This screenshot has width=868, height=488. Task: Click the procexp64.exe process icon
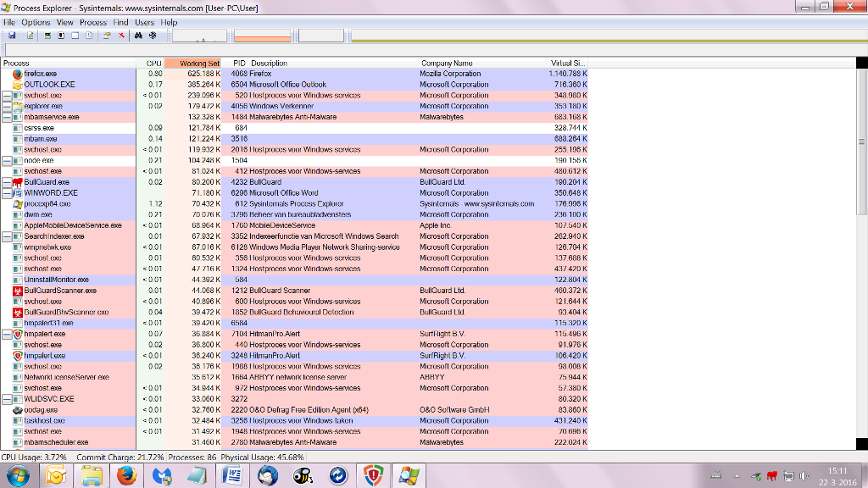tap(17, 203)
